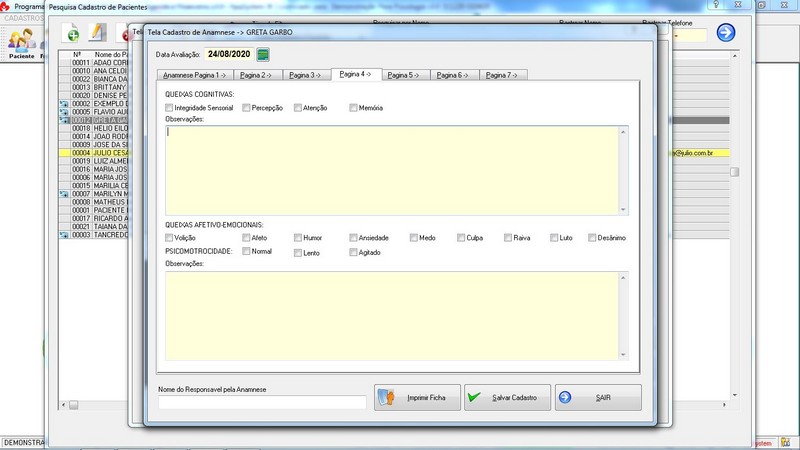Select patient row 00019 LUIZ ALMEI

pyautogui.click(x=94, y=161)
